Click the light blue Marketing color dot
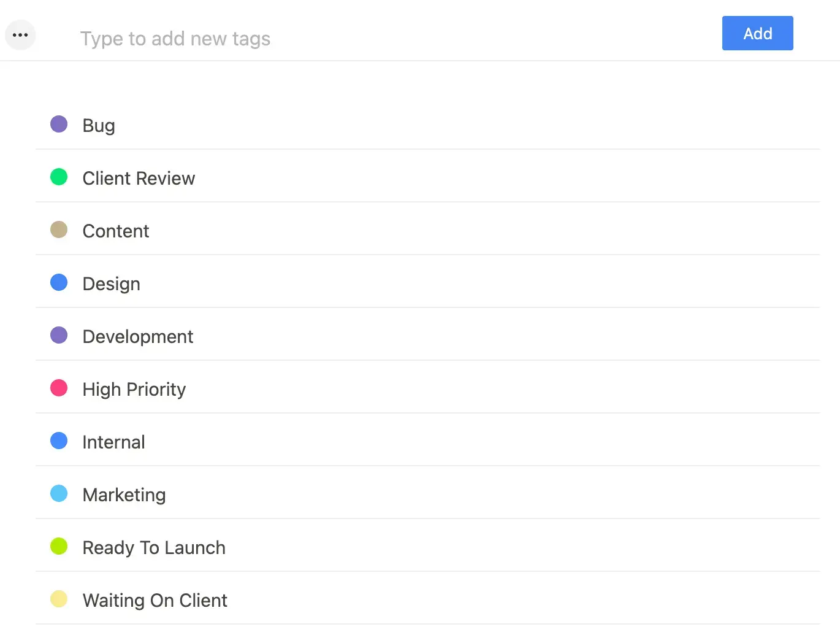Screen dimensions: 840x643 [59, 494]
